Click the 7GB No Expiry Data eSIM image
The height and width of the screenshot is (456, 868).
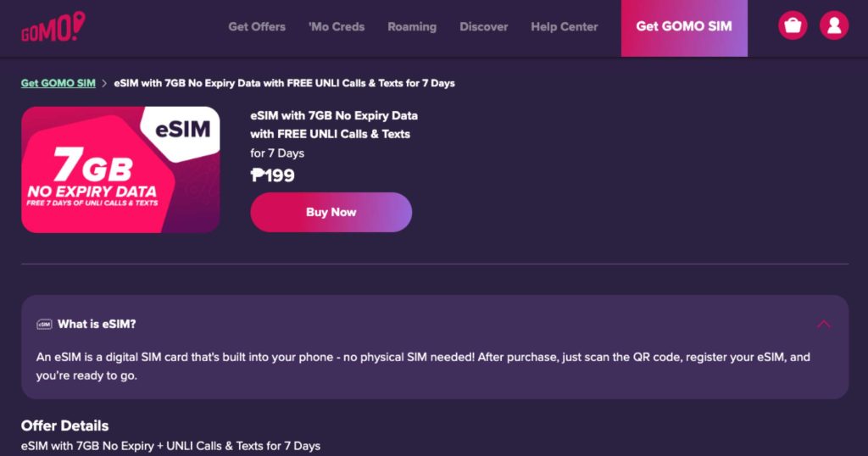point(120,170)
